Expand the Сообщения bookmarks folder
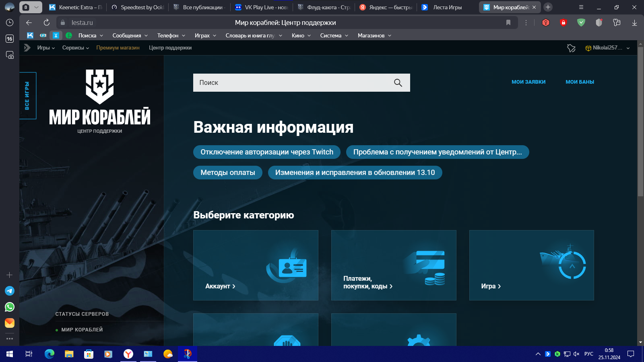The width and height of the screenshot is (644, 362). tap(130, 35)
